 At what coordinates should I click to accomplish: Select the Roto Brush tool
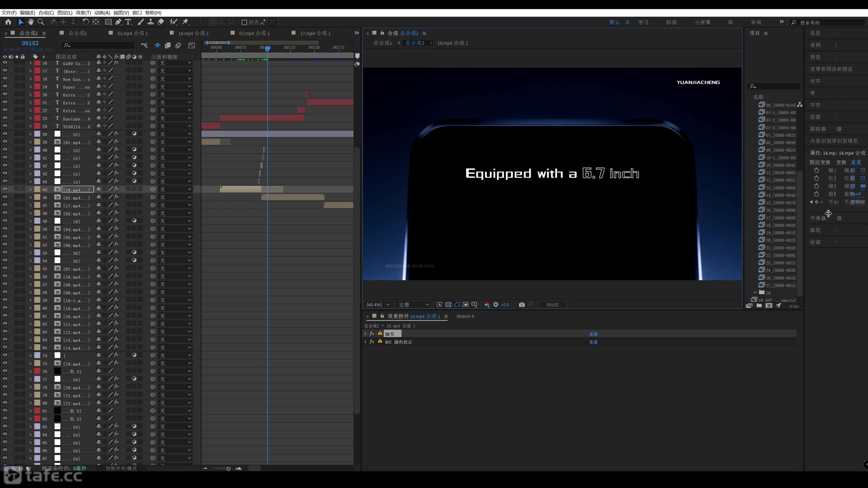pyautogui.click(x=173, y=22)
